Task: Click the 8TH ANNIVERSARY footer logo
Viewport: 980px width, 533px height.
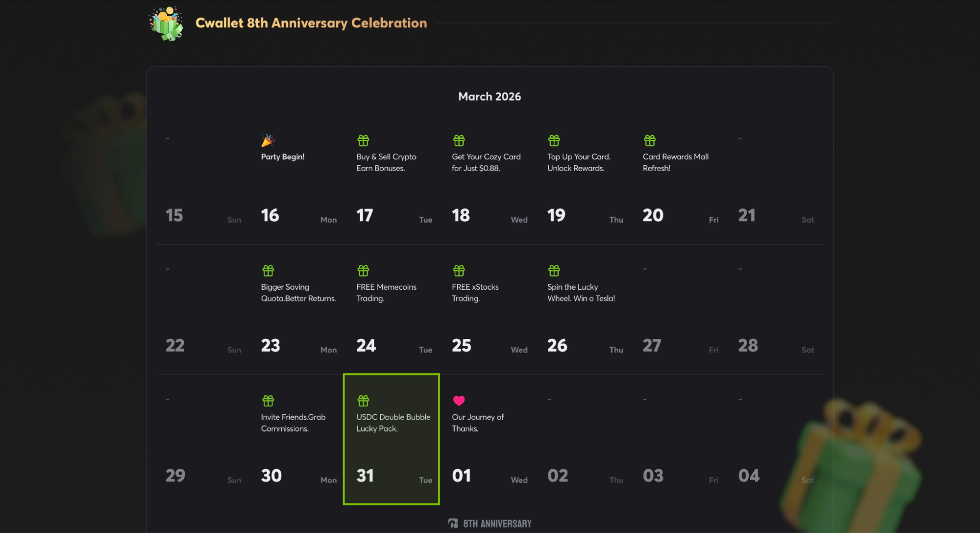Action: point(490,524)
